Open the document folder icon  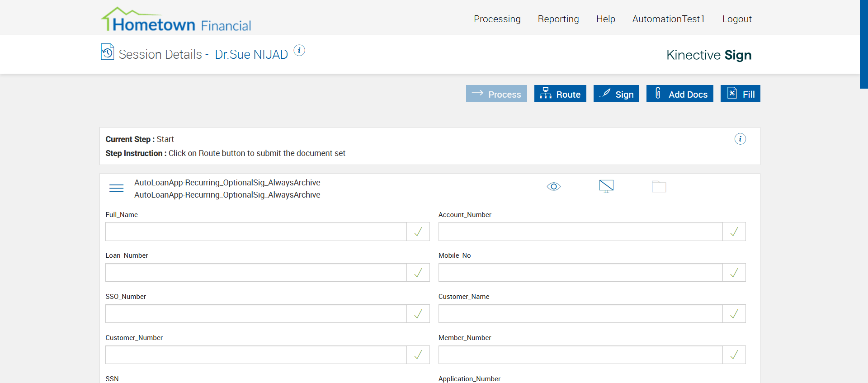coord(659,186)
